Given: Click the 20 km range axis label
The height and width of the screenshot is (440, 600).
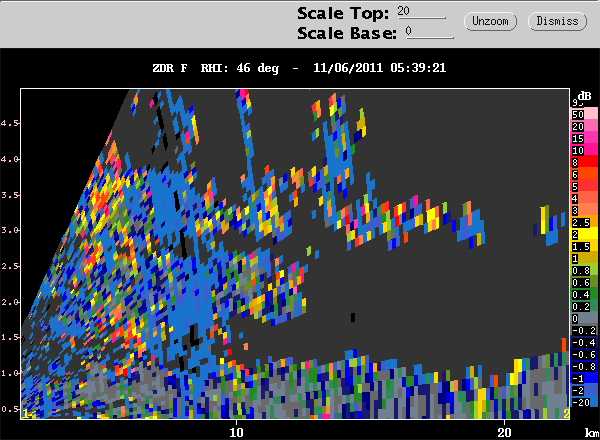Looking at the screenshot, I should [504, 432].
